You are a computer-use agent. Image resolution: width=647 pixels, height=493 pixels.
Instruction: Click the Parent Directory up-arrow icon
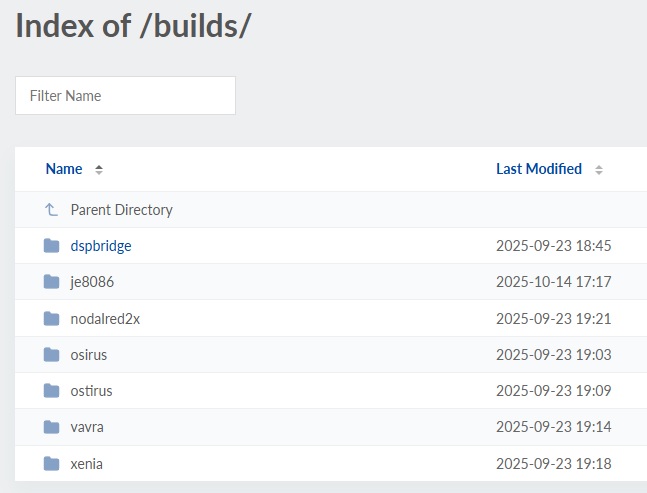click(x=52, y=210)
